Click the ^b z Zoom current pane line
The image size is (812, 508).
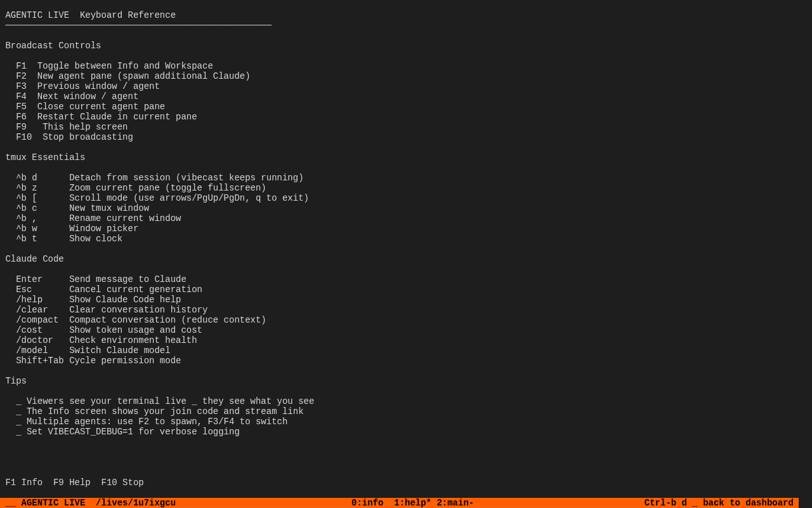click(x=141, y=188)
